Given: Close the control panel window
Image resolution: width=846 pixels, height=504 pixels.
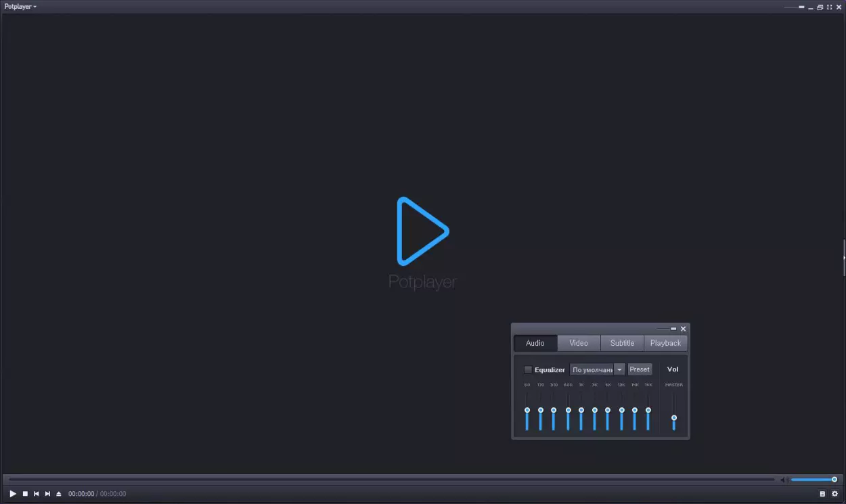Looking at the screenshot, I should tap(683, 329).
